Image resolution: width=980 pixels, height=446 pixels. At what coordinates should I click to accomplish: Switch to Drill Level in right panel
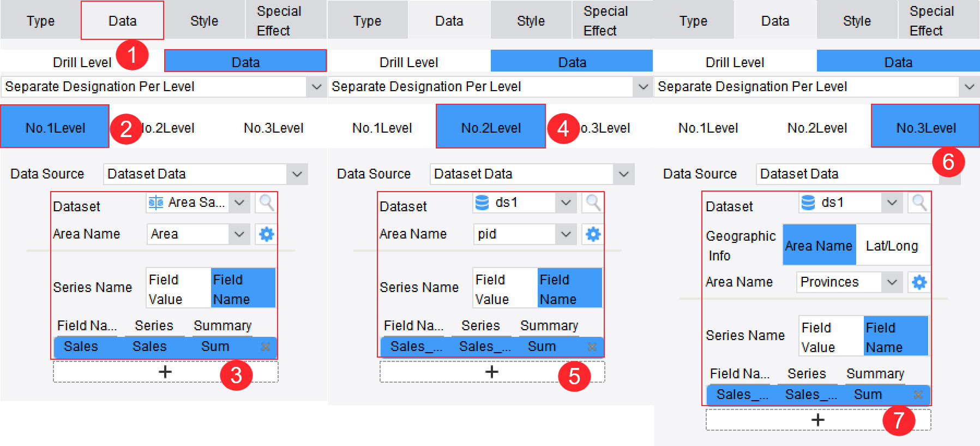pyautogui.click(x=735, y=62)
